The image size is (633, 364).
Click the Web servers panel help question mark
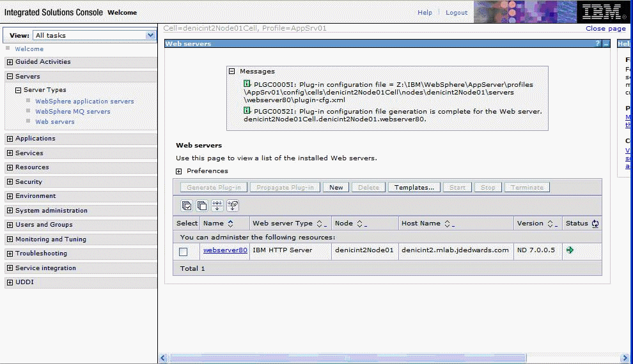[598, 43]
